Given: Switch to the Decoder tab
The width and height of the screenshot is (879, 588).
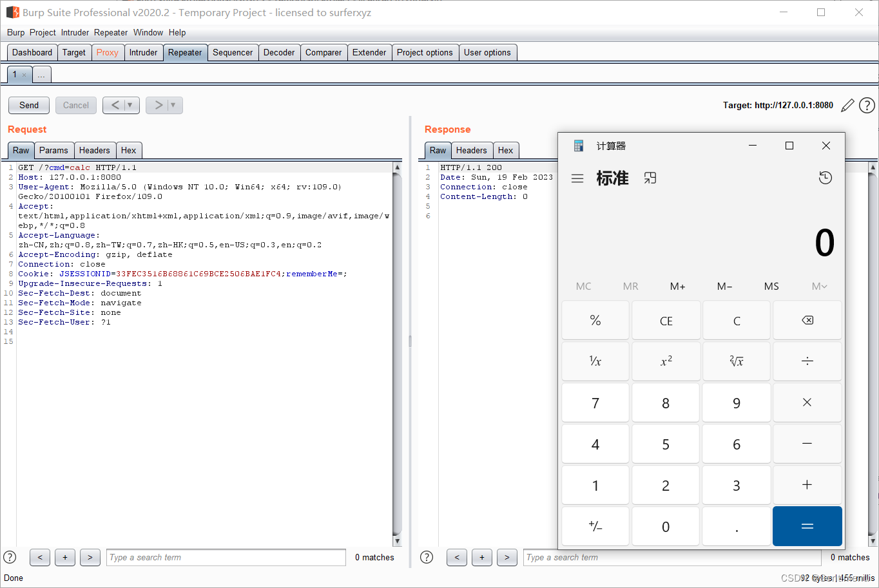Looking at the screenshot, I should coord(279,53).
